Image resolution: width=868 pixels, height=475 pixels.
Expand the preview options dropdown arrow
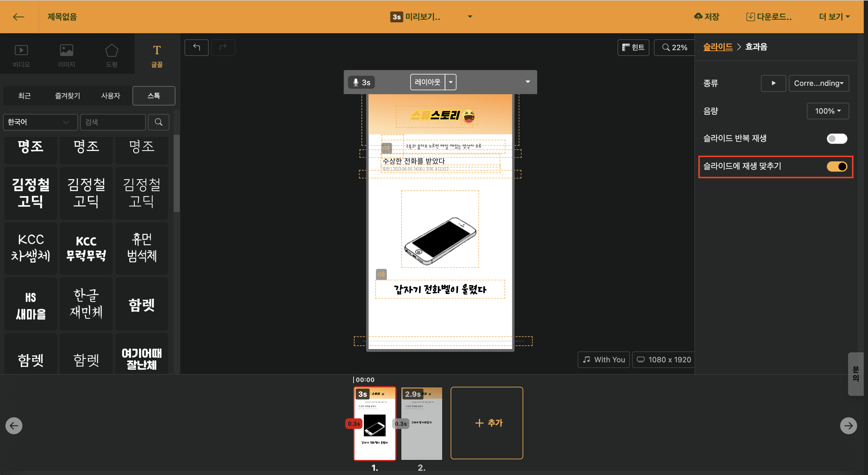click(470, 17)
